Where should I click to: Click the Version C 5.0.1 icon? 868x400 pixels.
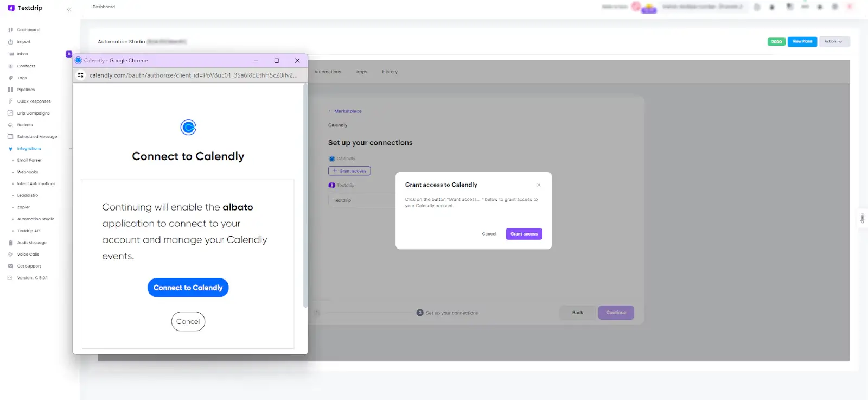tap(10, 278)
